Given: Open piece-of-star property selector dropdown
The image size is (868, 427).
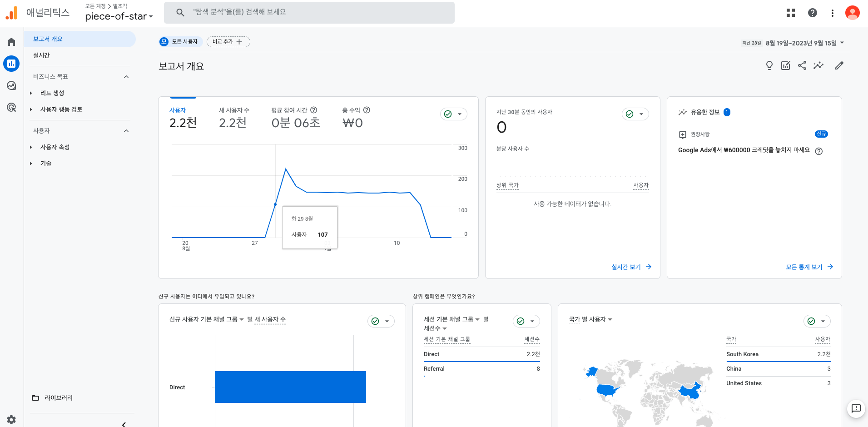Looking at the screenshot, I should click(119, 16).
